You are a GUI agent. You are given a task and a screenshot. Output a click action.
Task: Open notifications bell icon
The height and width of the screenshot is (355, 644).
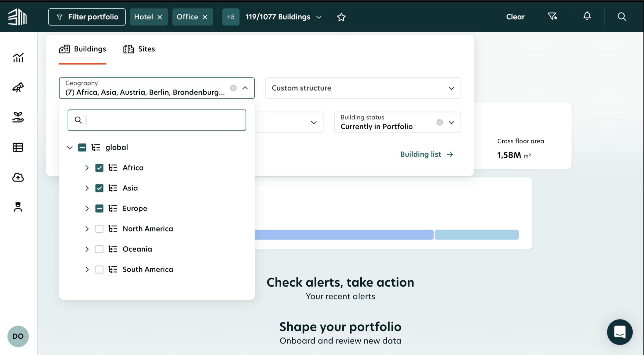point(587,16)
